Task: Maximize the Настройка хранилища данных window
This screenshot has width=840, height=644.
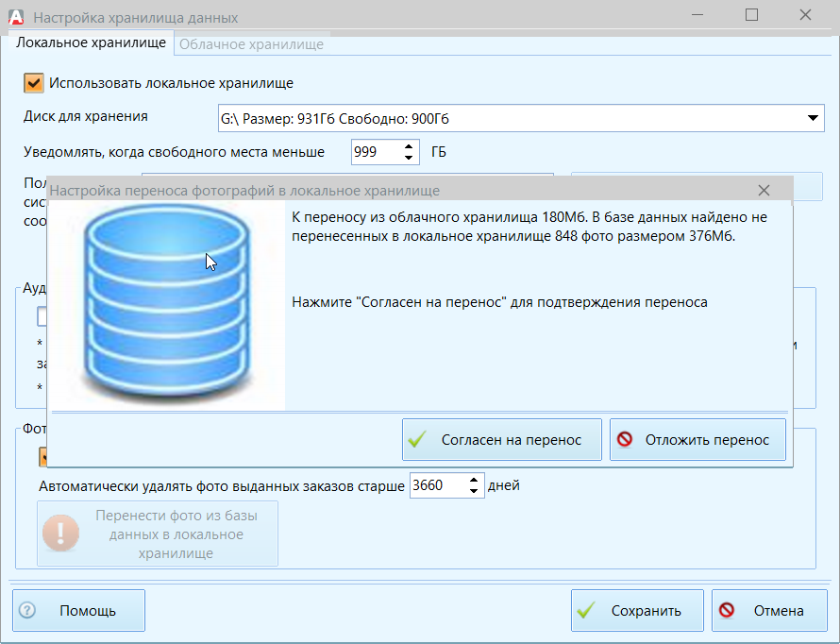Action: point(751,15)
